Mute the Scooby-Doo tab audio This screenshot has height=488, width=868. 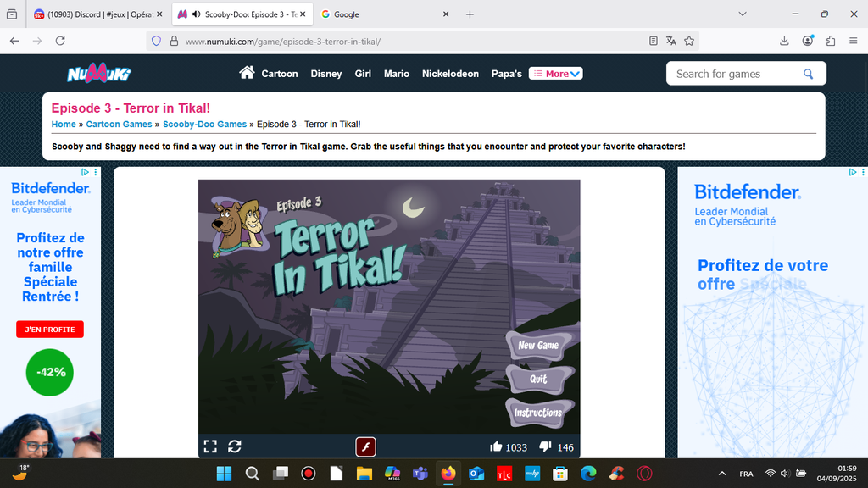point(196,14)
